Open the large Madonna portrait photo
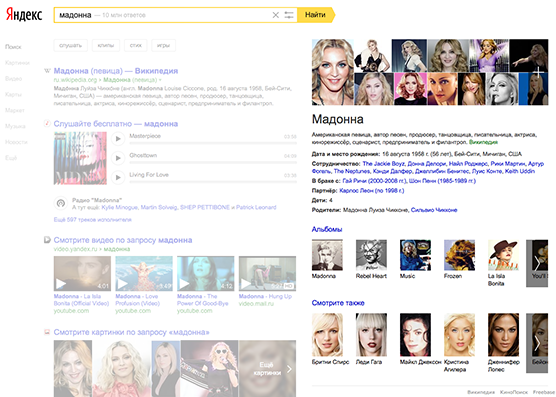This screenshot has width=556, height=397. tap(333, 72)
